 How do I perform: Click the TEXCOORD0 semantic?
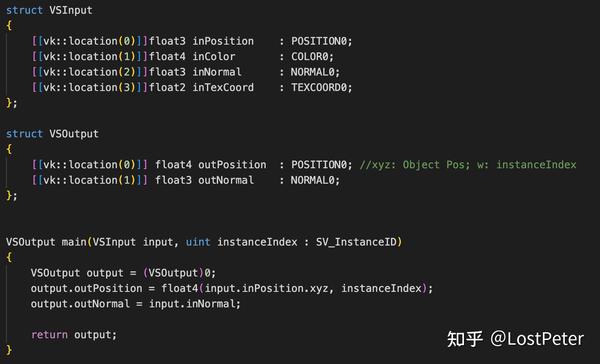(318, 88)
